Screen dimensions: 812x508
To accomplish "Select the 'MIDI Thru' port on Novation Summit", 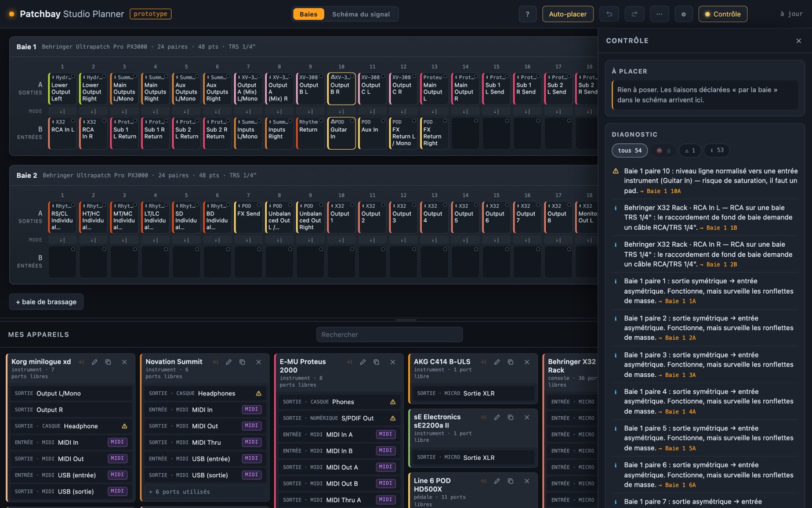I will pos(205,442).
